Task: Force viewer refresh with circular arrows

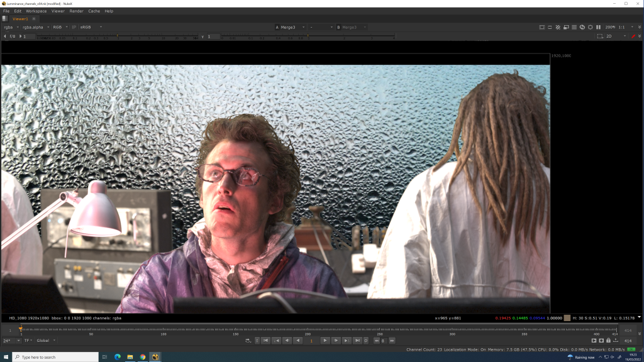Action: [x=582, y=27]
